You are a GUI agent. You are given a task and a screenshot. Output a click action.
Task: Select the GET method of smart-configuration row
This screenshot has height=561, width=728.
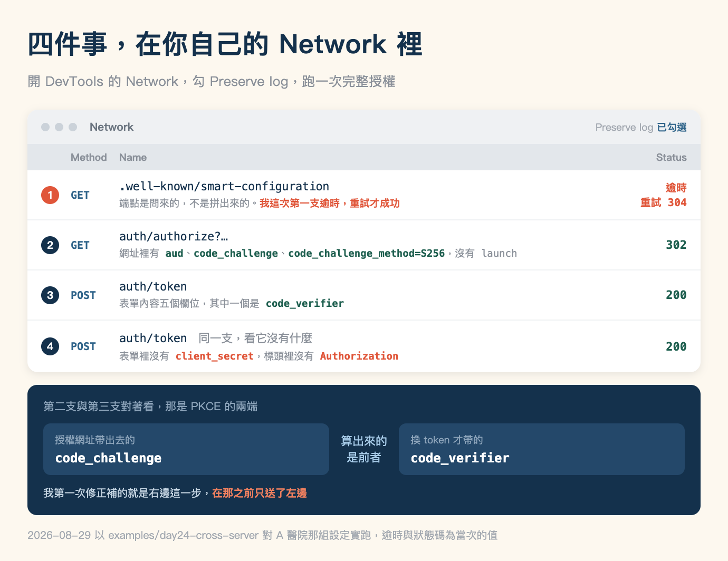(80, 195)
